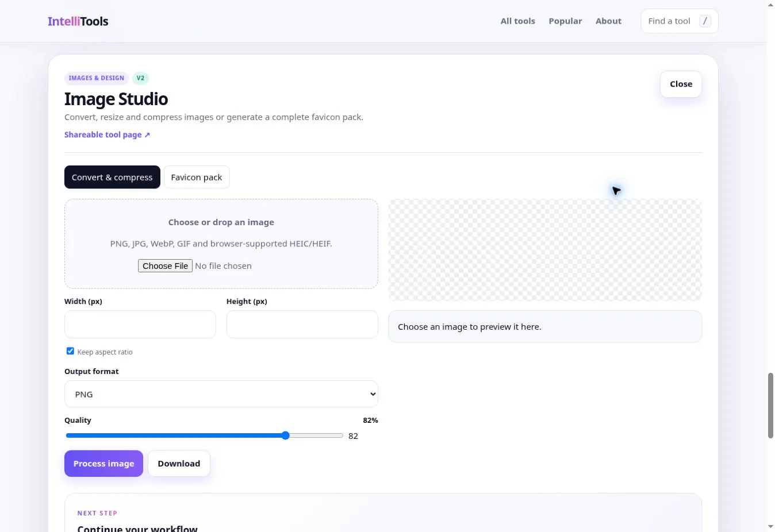Focus the Find a tool search box
775x532 pixels.
680,21
